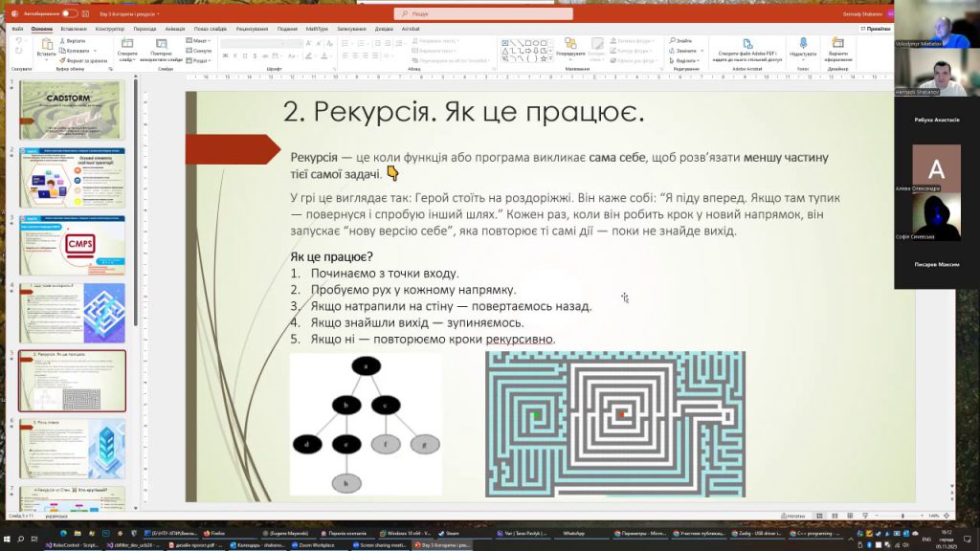Toggle the AutoSave (Автозбереження) switch
This screenshot has width=980, height=551.
pos(69,14)
